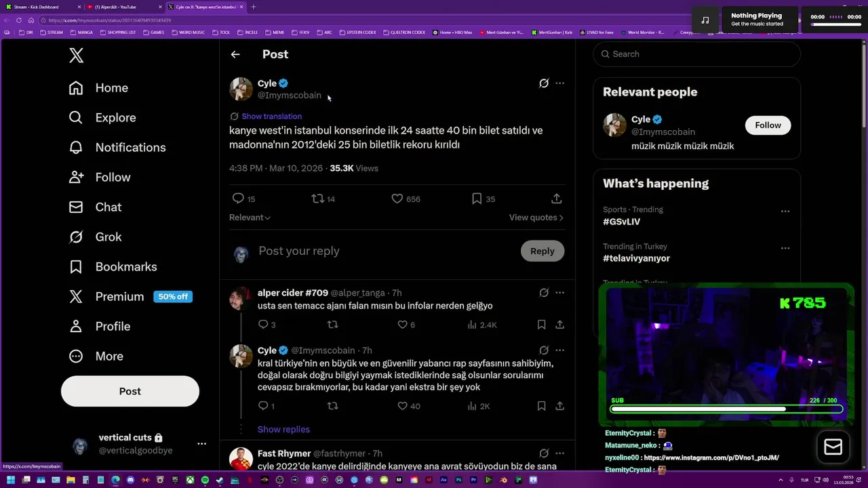This screenshot has width=868, height=488.
Task: Click the Reply button
Action: tap(542, 251)
